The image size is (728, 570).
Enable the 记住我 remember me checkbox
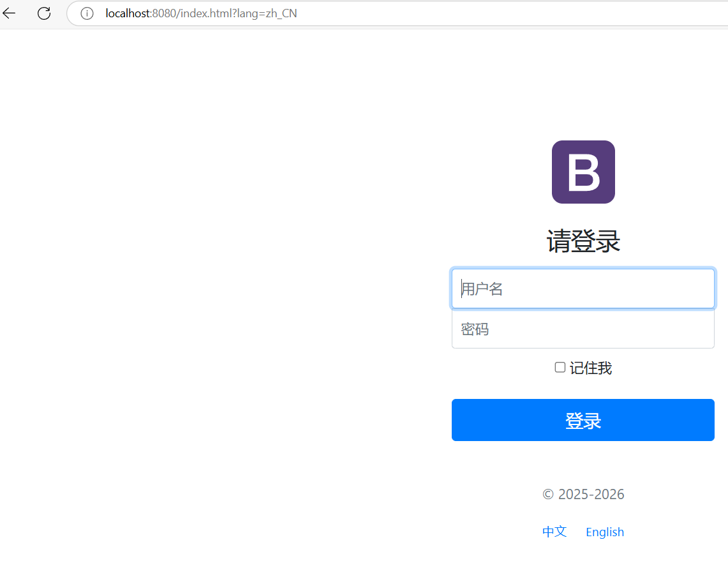click(x=560, y=368)
